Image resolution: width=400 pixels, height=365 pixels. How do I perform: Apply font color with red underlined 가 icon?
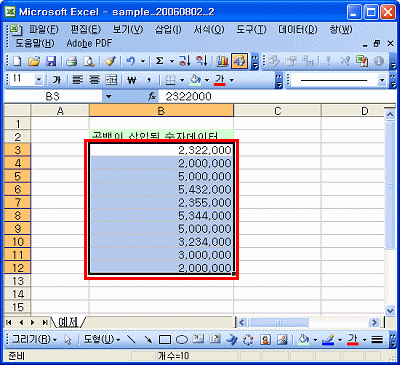click(x=220, y=80)
